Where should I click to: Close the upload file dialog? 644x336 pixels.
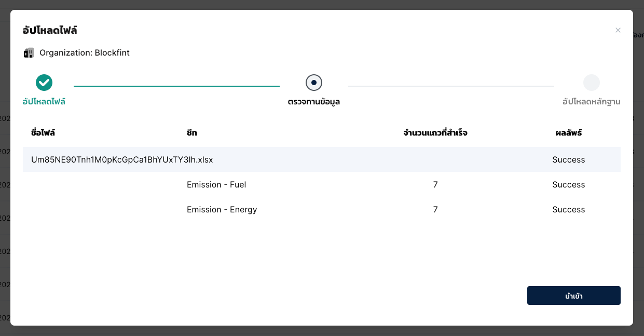[618, 30]
